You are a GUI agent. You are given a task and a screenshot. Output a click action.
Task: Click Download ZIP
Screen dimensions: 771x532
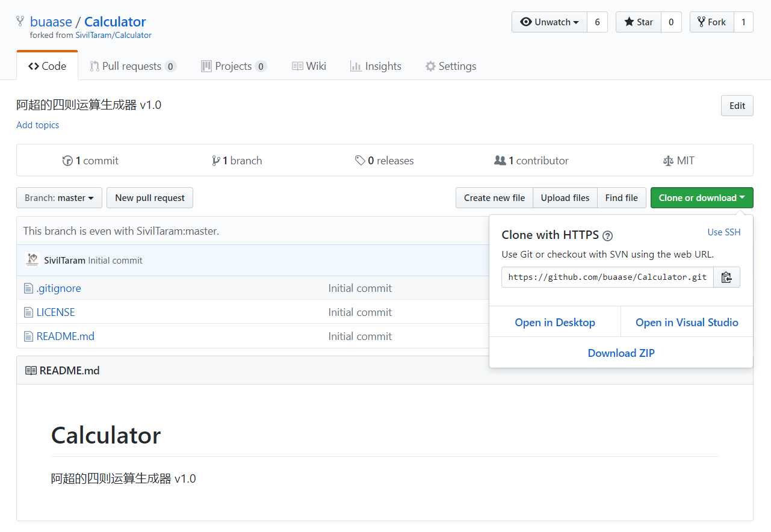[621, 353]
